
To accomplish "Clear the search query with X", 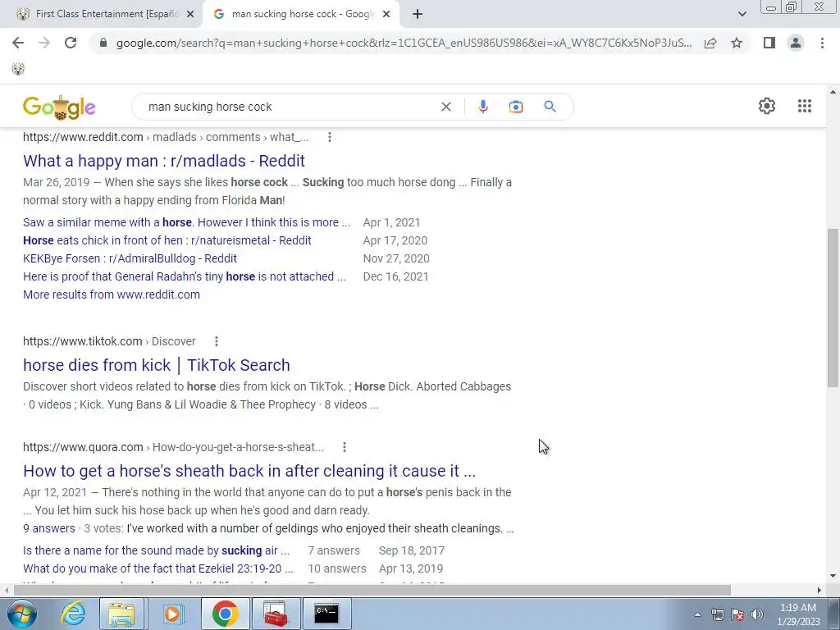I will tap(445, 107).
